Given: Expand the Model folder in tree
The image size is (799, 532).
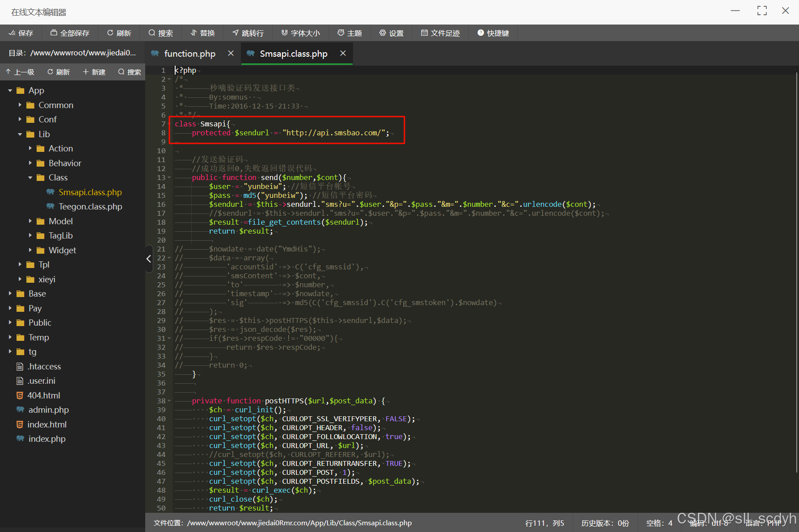Looking at the screenshot, I should point(30,222).
